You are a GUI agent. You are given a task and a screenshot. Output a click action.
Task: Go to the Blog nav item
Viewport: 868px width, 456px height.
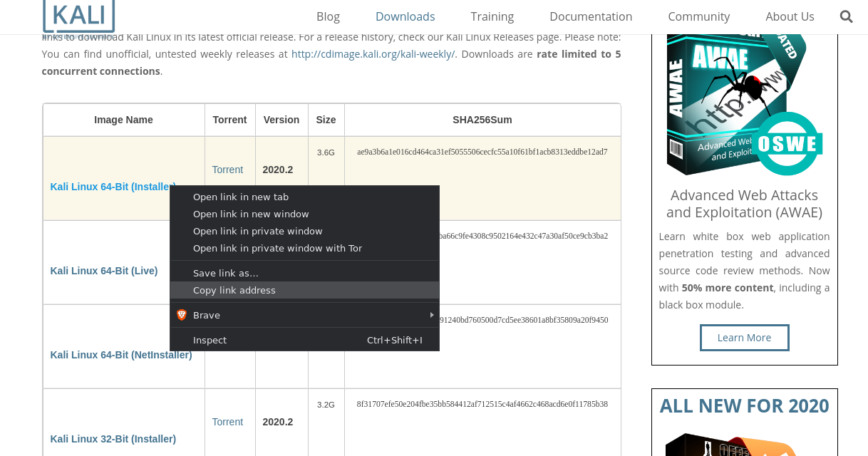tap(328, 16)
